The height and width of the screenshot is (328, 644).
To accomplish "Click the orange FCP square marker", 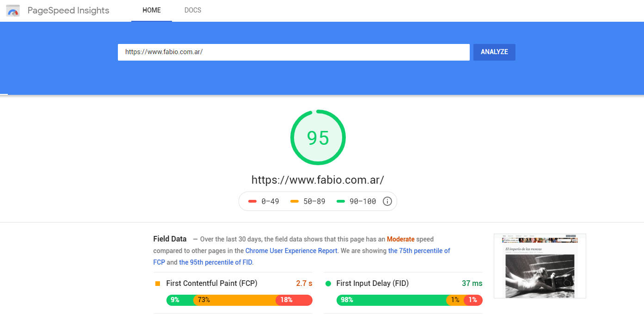I will click(x=158, y=284).
